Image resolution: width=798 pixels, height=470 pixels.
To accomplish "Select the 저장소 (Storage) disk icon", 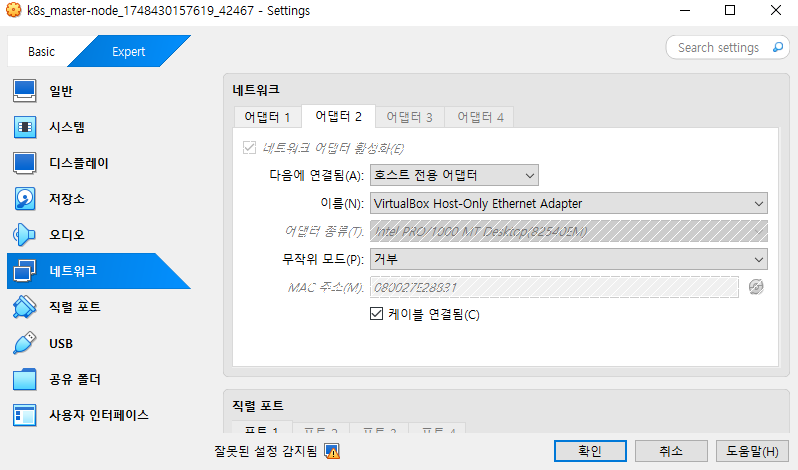I will tap(25, 199).
